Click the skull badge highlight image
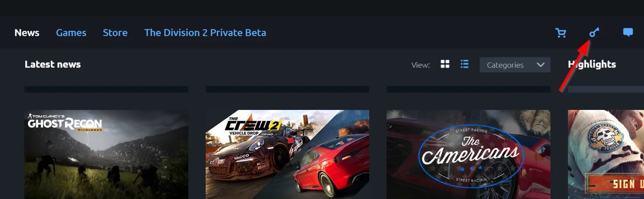Screen dimensions: 644x199 [606, 136]
